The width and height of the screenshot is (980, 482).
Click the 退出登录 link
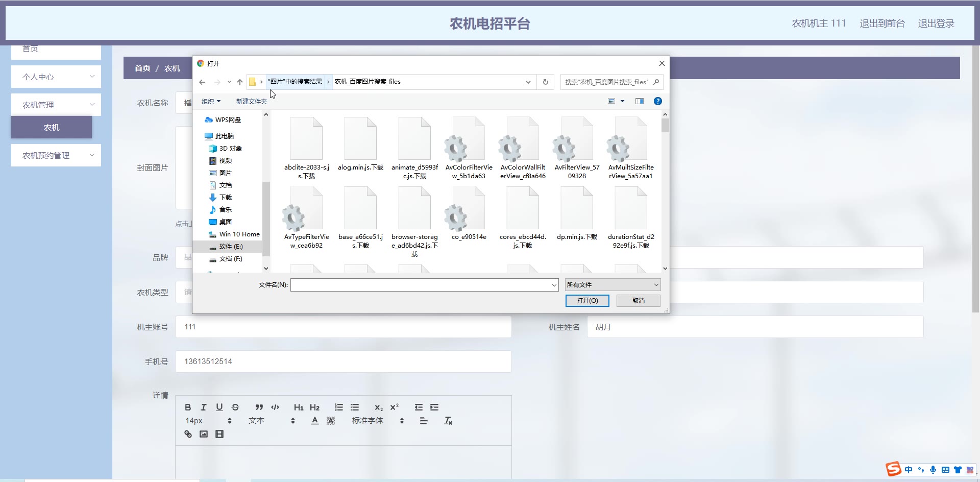coord(936,23)
